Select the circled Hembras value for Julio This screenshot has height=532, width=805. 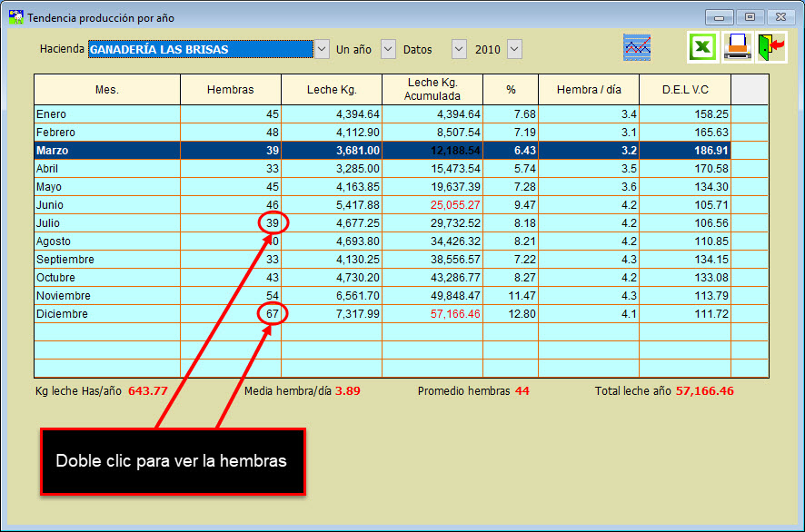click(x=272, y=223)
